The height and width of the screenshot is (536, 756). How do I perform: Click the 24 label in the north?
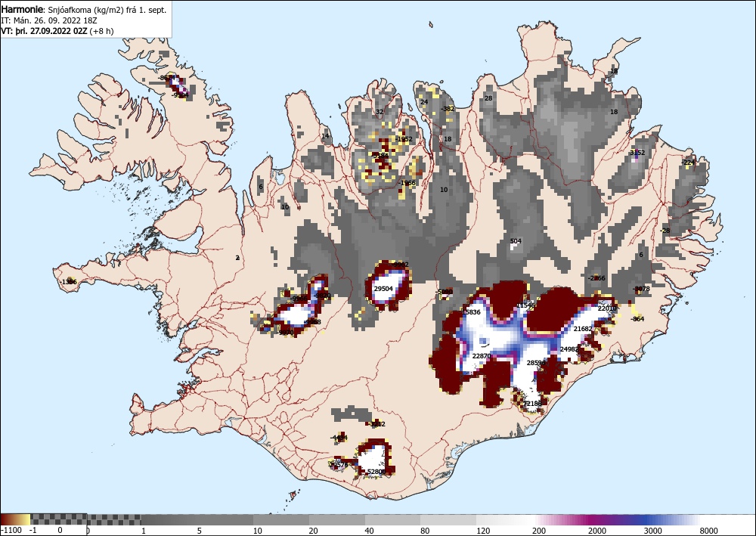(424, 102)
